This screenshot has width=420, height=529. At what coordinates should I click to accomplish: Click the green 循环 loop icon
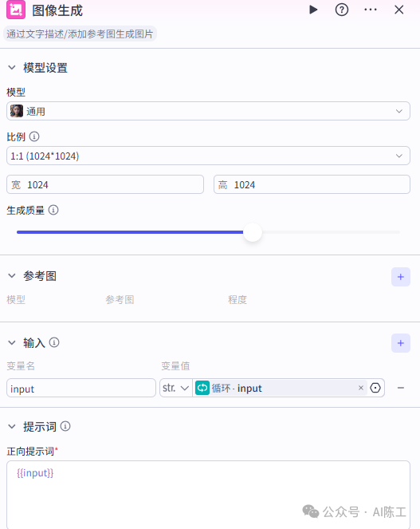point(202,388)
